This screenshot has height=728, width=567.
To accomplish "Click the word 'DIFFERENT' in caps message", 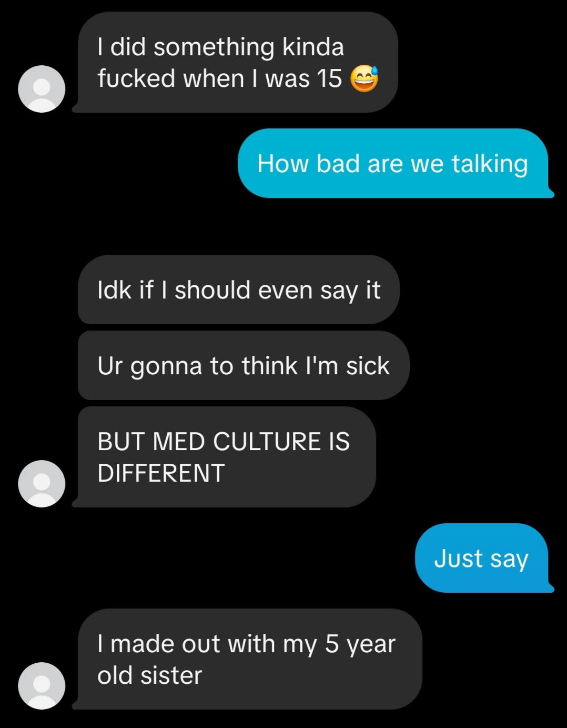I will 161,473.
